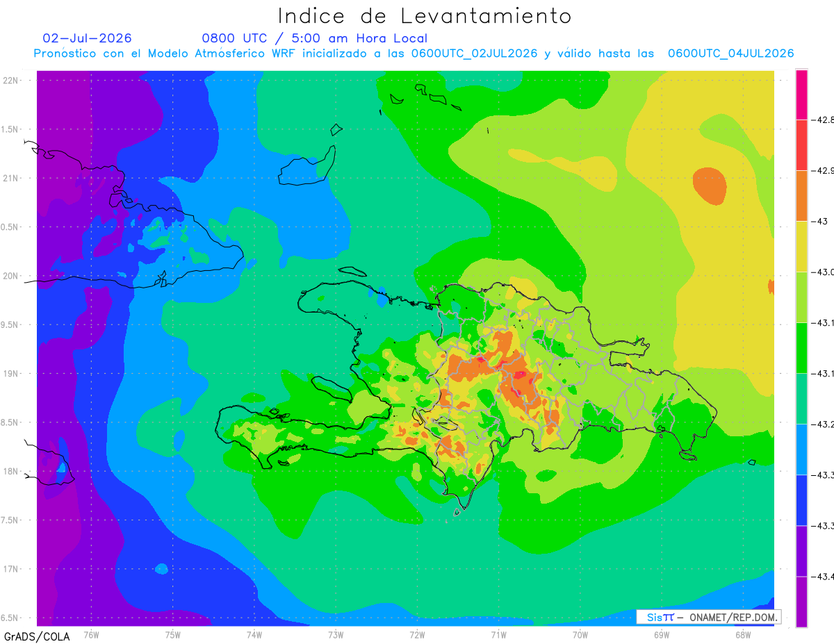The width and height of the screenshot is (834, 644).
Task: Select the violet legend color block
Action: [x=801, y=550]
